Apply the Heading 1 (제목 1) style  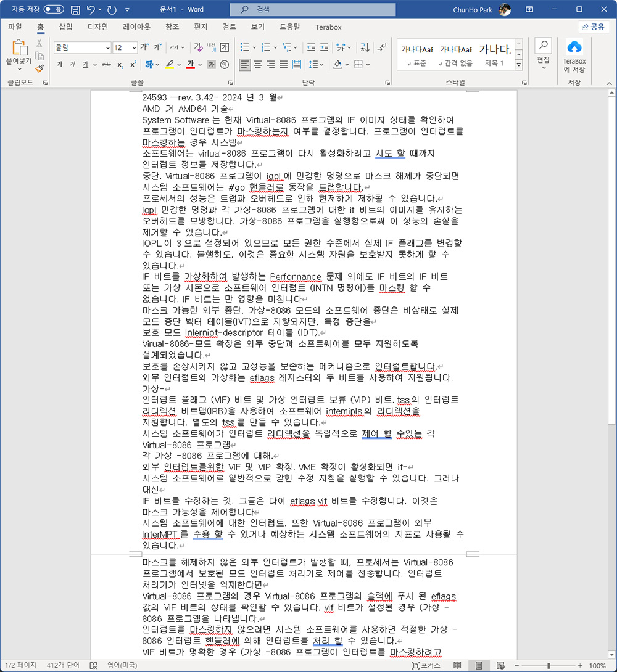494,55
